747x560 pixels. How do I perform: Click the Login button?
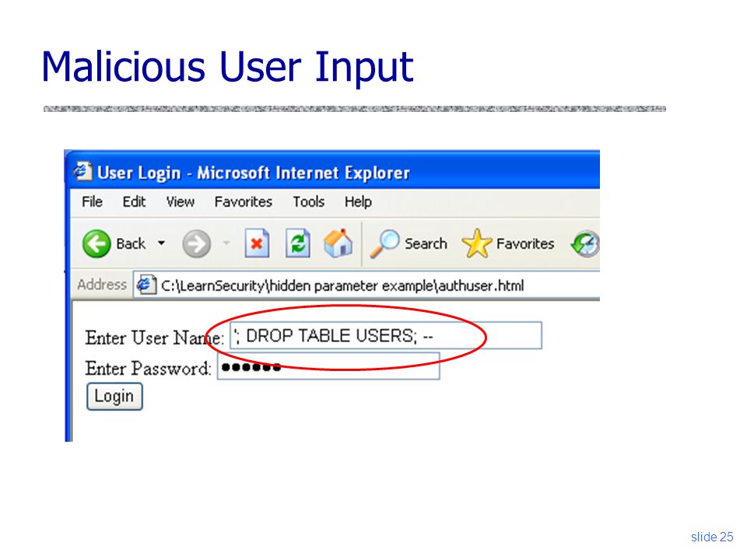click(x=114, y=396)
